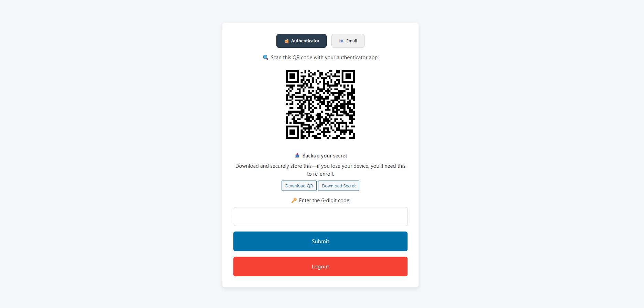This screenshot has width=644, height=308.
Task: Click the key icon beside code prompt
Action: tap(294, 200)
